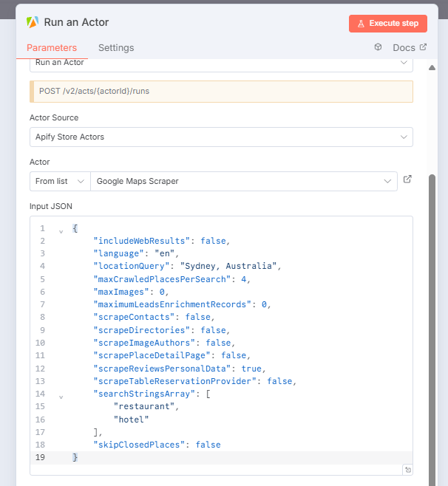This screenshot has width=448, height=486.
Task: Click the Apify logo icon beside Run an Actor
Action: (x=33, y=22)
